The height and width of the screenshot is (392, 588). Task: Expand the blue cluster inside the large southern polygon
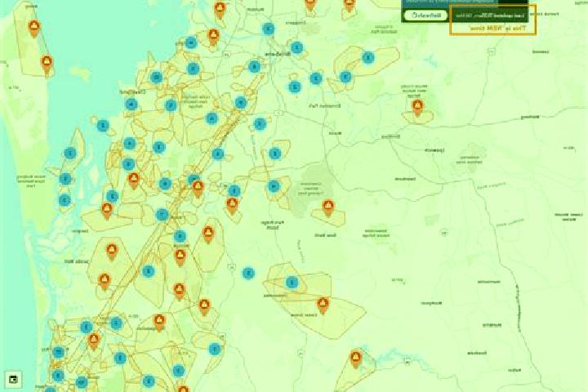(x=292, y=282)
